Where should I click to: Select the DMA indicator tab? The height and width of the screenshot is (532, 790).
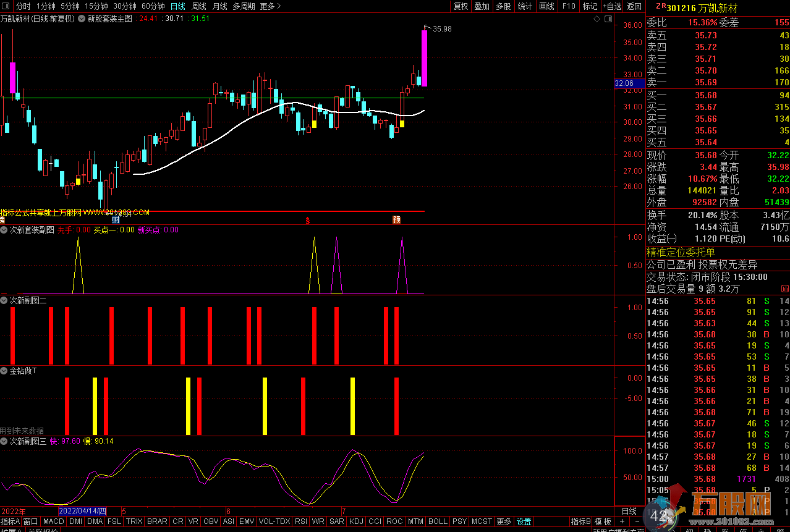coord(95,521)
